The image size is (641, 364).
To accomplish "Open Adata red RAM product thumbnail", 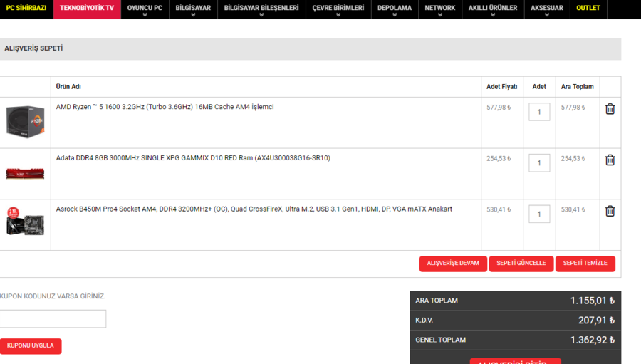I will (x=26, y=173).
